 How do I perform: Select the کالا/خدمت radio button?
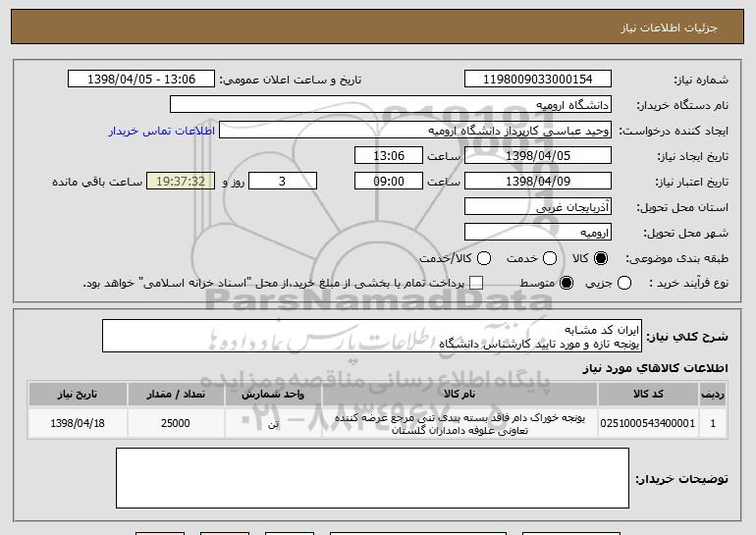pyautogui.click(x=484, y=258)
